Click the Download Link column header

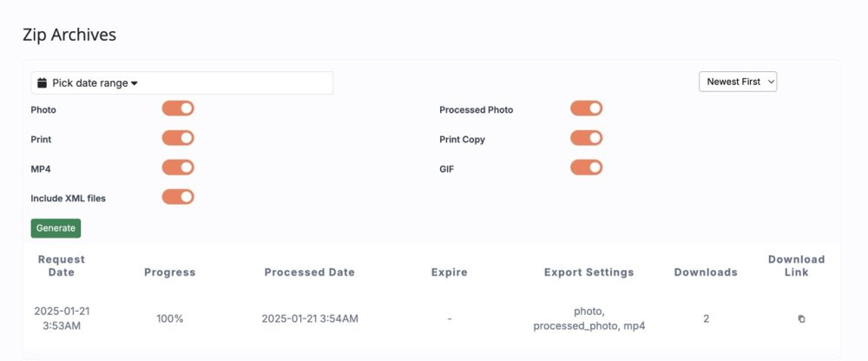tap(796, 266)
